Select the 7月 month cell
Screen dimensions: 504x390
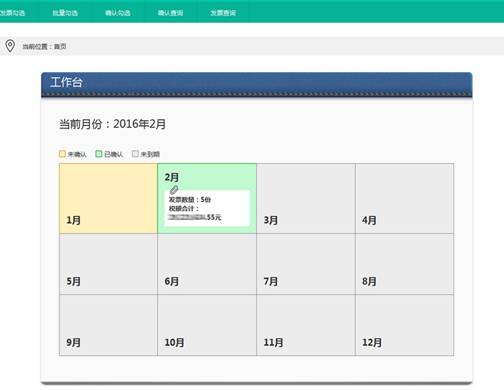tap(306, 264)
